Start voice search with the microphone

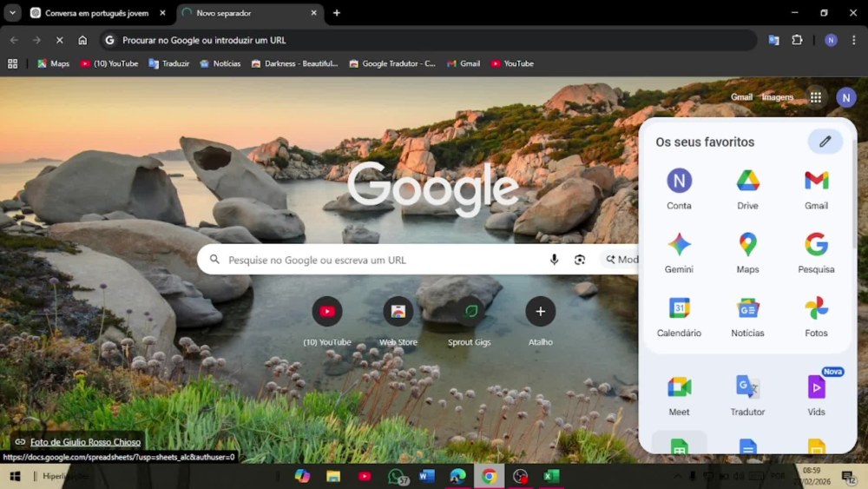point(554,260)
